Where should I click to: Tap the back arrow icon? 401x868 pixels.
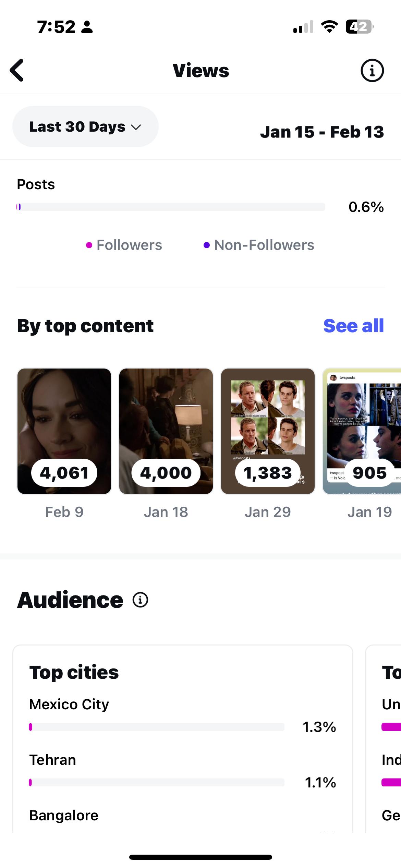tap(17, 70)
